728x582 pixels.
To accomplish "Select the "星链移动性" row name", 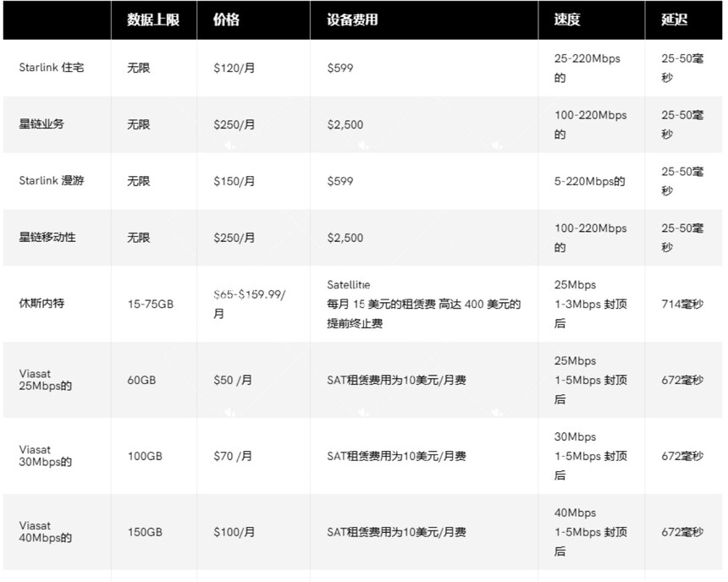I will pos(47,238).
